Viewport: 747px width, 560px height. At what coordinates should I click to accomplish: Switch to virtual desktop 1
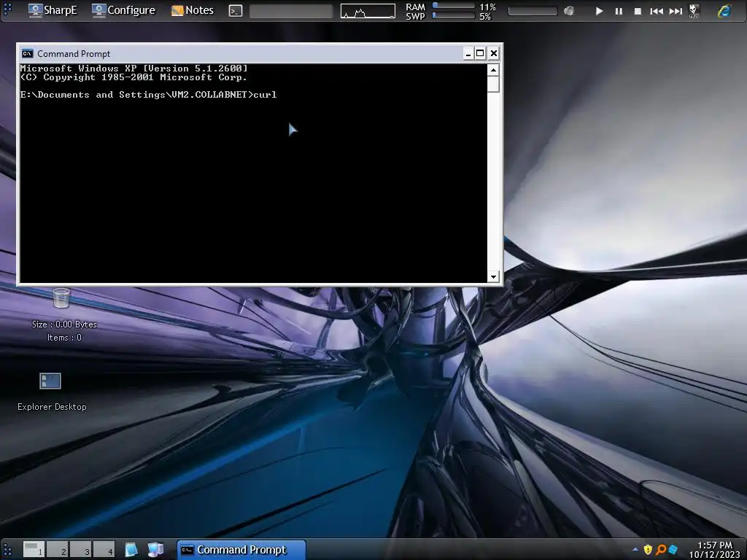pos(34,549)
